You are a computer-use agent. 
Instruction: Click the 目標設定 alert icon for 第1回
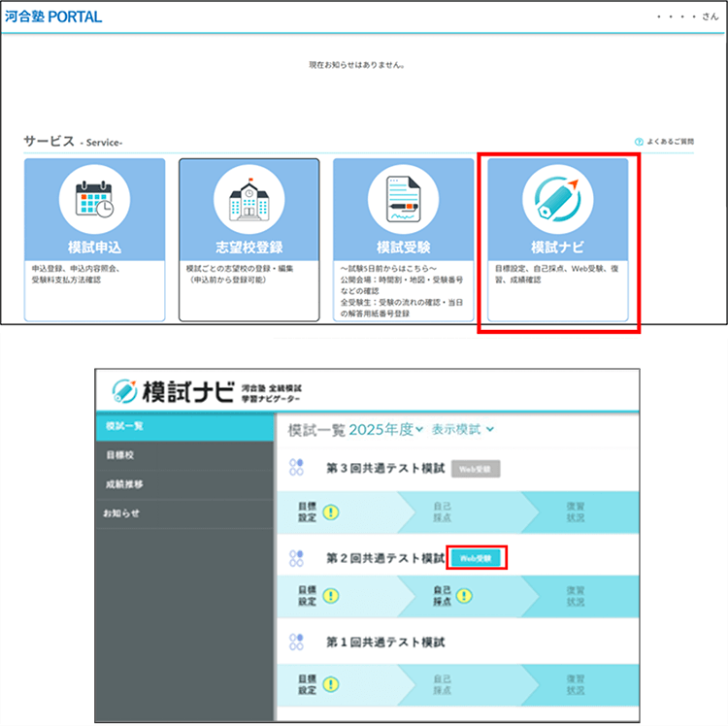[x=331, y=684]
